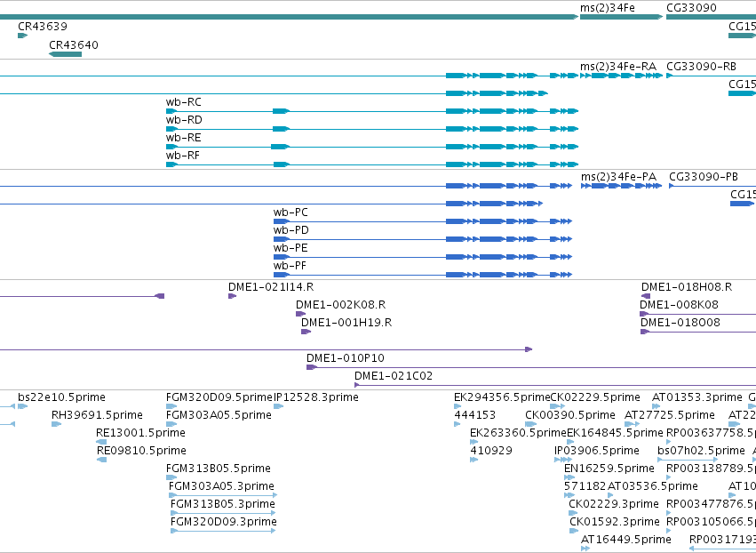Select the wb-PD protein label
Viewport: 756px width, 553px height.
point(290,230)
